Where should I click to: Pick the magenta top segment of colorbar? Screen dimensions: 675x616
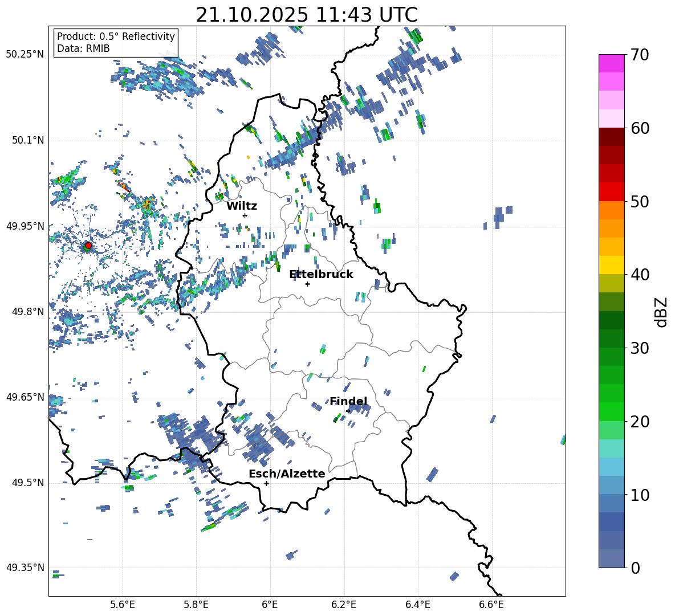pos(612,63)
